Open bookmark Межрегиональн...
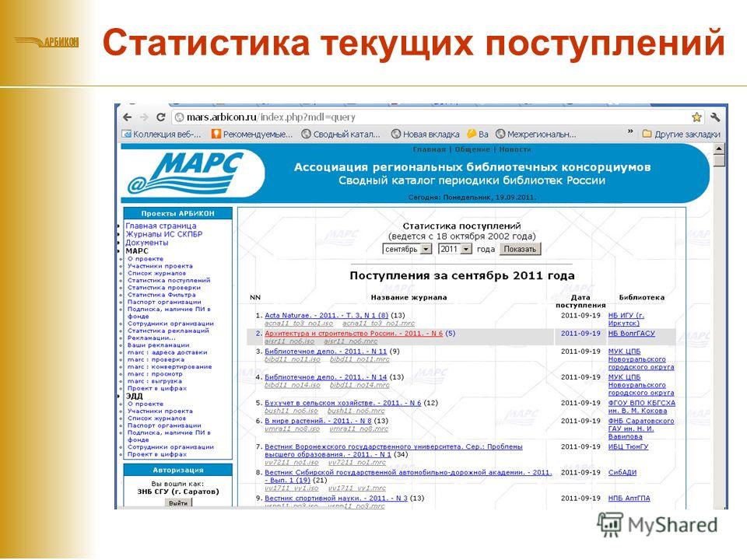The width and height of the screenshot is (747, 560). click(x=536, y=135)
